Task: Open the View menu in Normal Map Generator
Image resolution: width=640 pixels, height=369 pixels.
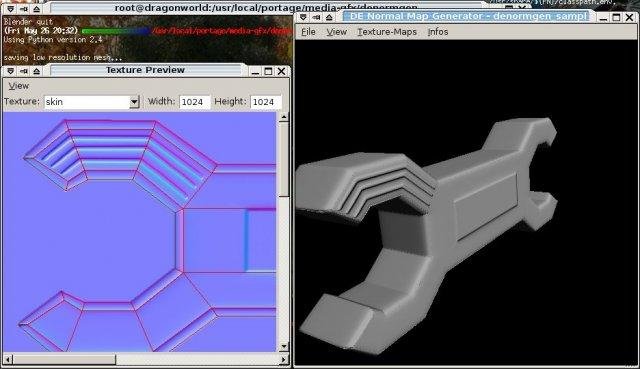Action: (x=336, y=32)
